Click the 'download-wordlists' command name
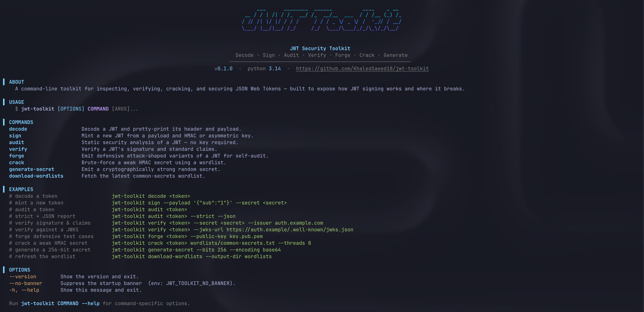This screenshot has height=312, width=644. 36,176
